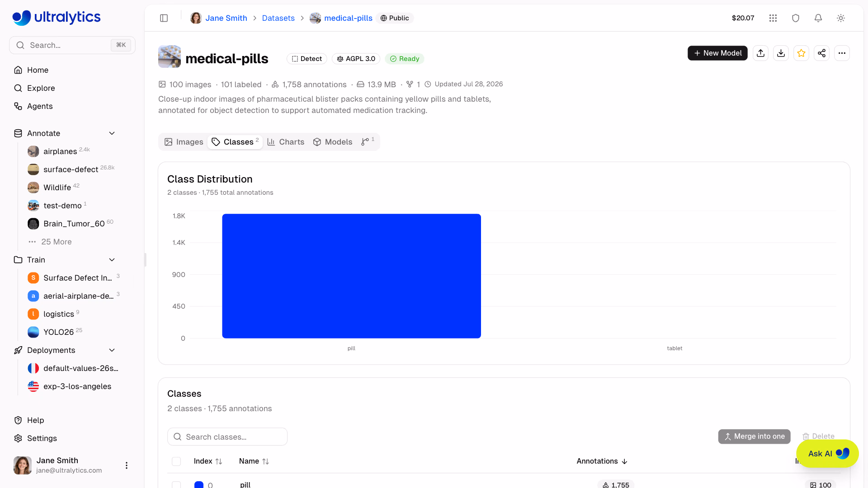868x488 pixels.
Task: Open the Agents page
Action: (40, 106)
